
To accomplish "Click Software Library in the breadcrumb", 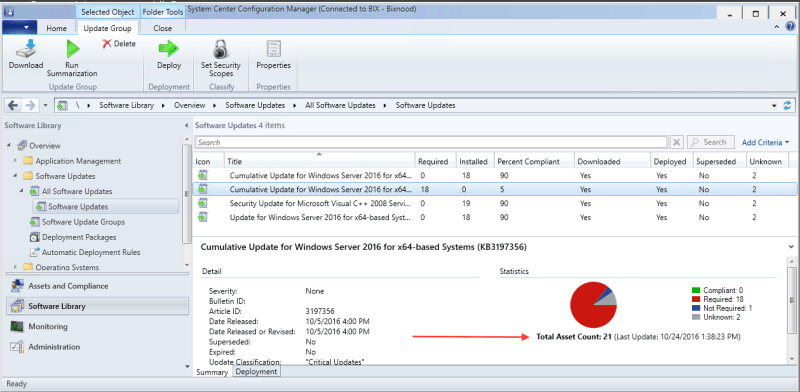I will point(126,105).
